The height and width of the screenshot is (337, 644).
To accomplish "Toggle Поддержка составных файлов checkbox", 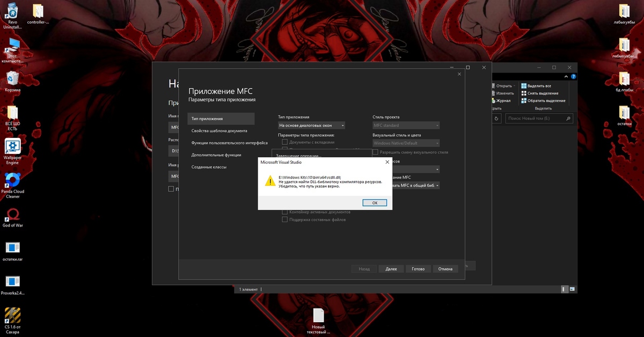I will (x=285, y=219).
